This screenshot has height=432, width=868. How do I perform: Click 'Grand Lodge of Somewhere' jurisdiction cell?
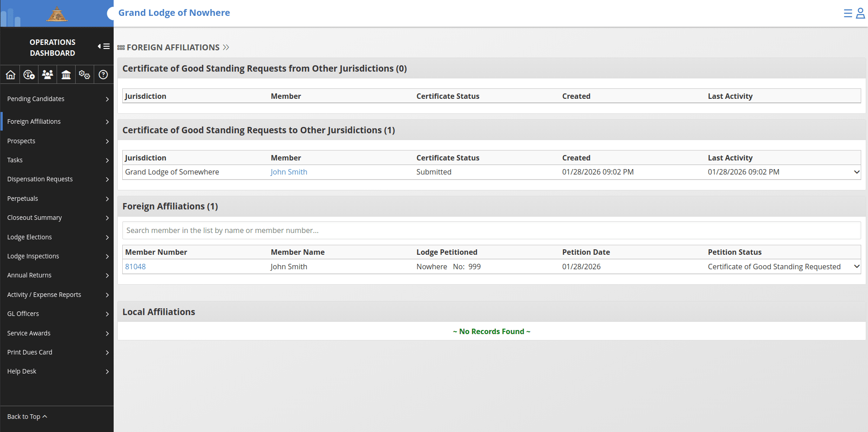(172, 172)
